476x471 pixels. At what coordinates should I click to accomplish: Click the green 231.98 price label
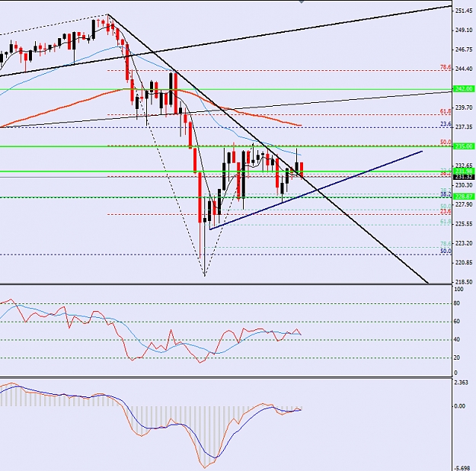(464, 171)
